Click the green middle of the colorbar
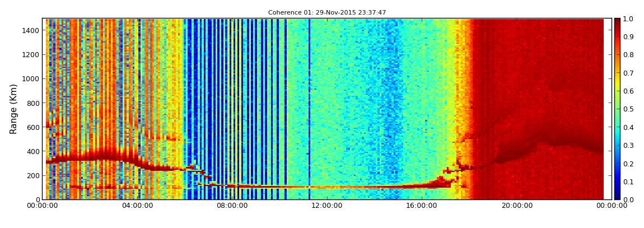 617,109
